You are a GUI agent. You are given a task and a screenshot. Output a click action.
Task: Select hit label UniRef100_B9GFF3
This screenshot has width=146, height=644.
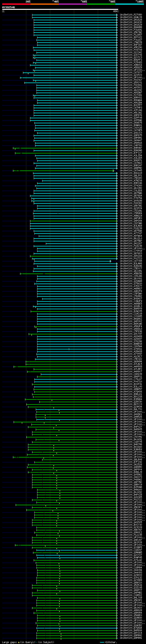click(131, 60)
